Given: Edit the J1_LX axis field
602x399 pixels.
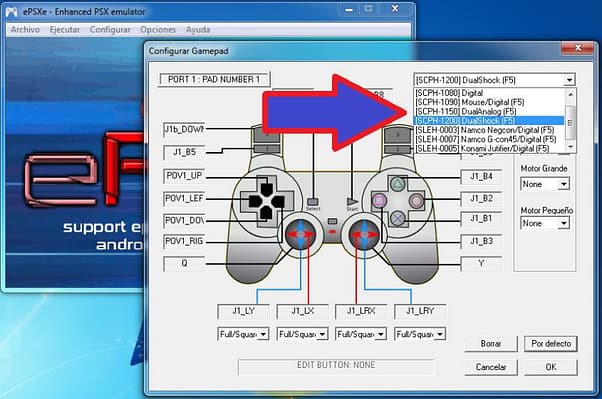Looking at the screenshot, I should coord(303,311).
